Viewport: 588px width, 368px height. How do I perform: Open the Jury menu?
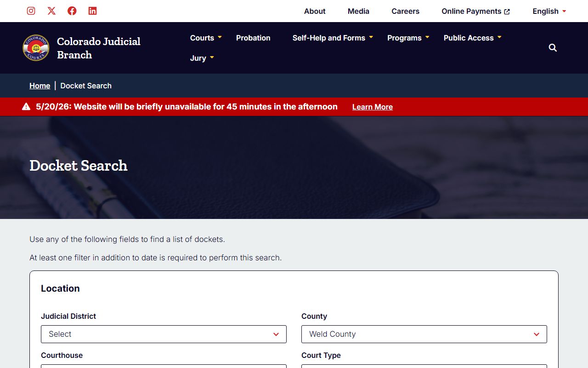point(198,58)
